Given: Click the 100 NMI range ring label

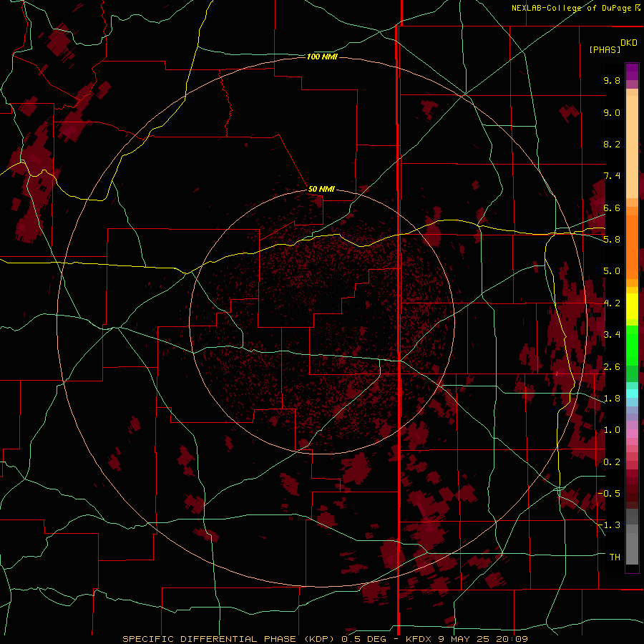Looking at the screenshot, I should pos(322,57).
